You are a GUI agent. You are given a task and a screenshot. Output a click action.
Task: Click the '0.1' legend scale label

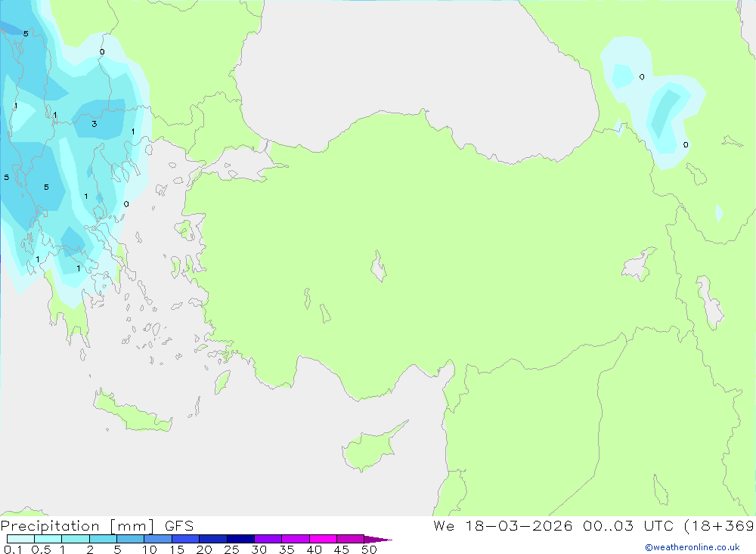click(13, 549)
